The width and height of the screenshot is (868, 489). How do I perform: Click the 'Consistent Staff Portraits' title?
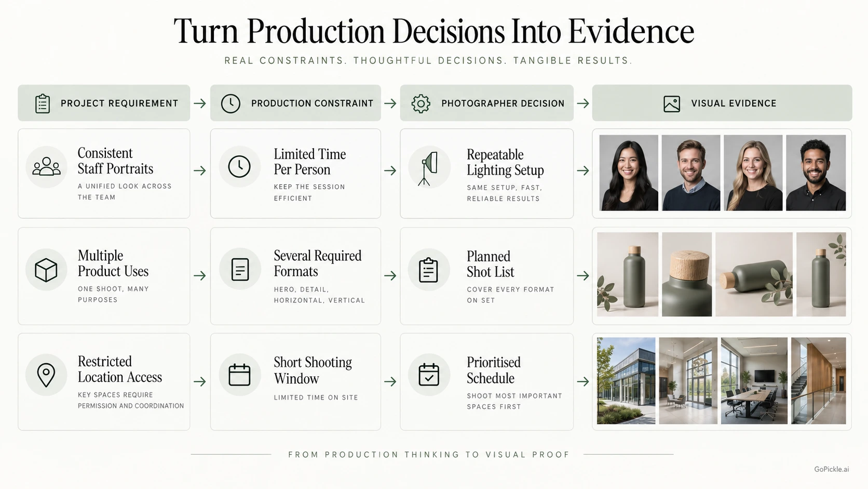coord(115,161)
